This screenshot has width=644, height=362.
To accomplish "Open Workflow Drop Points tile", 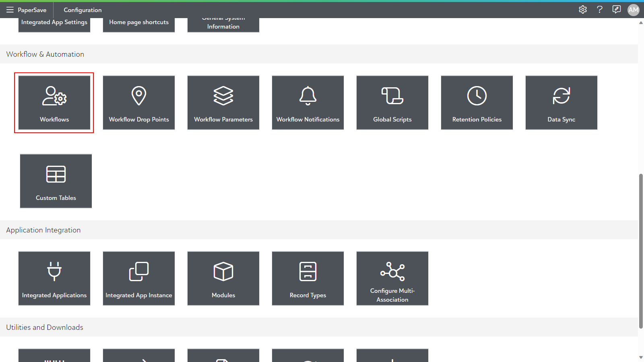I will pyautogui.click(x=139, y=103).
